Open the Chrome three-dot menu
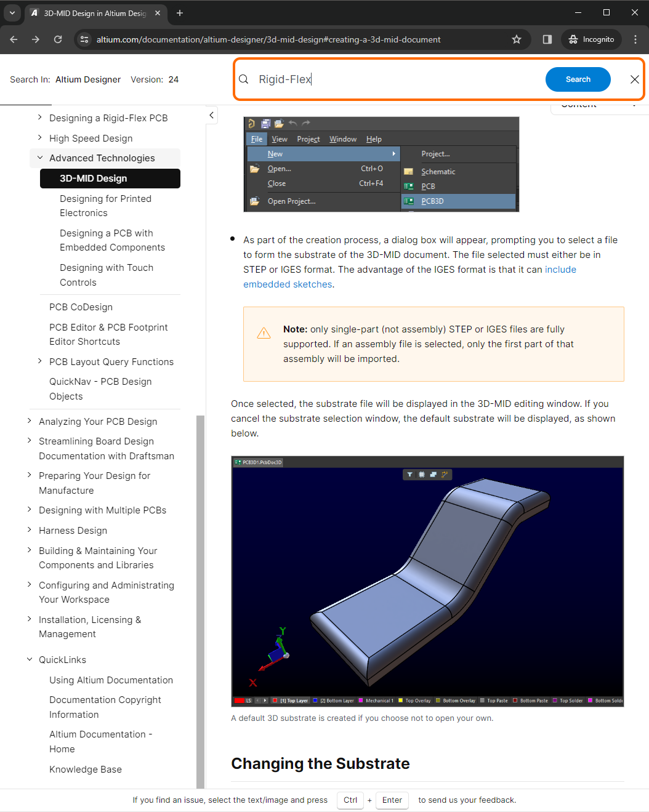This screenshot has width=649, height=812. pos(635,39)
